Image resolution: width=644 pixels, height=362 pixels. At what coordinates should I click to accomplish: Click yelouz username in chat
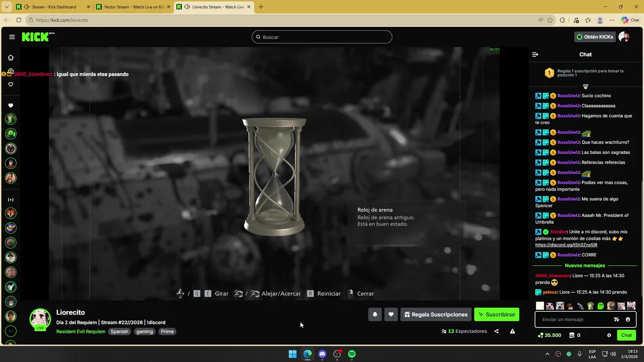coord(550,292)
